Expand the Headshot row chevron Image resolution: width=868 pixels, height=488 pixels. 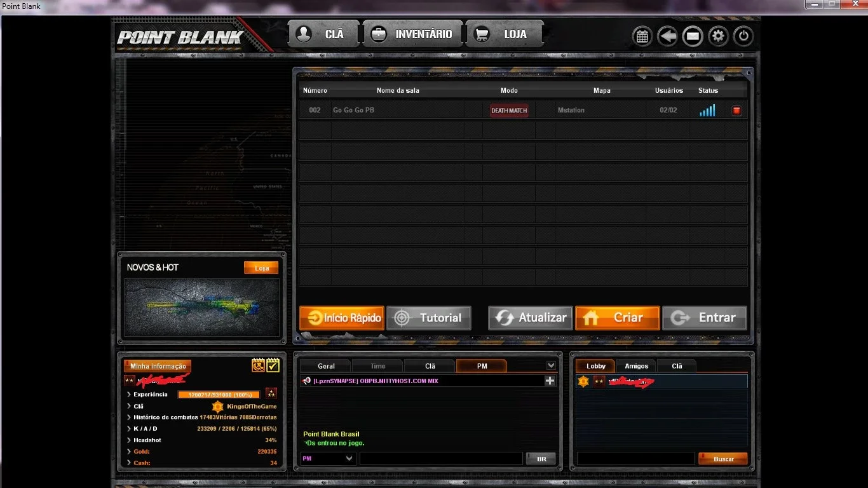(128, 440)
